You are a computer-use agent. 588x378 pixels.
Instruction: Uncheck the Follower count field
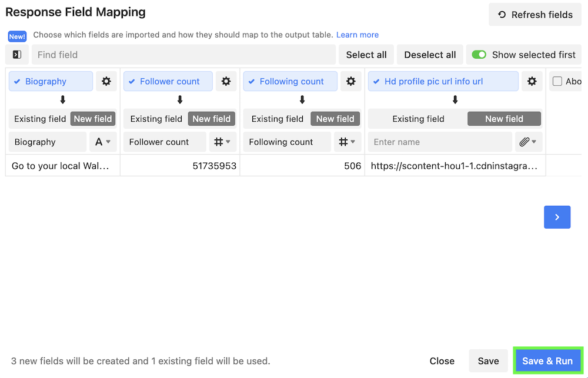tap(132, 82)
